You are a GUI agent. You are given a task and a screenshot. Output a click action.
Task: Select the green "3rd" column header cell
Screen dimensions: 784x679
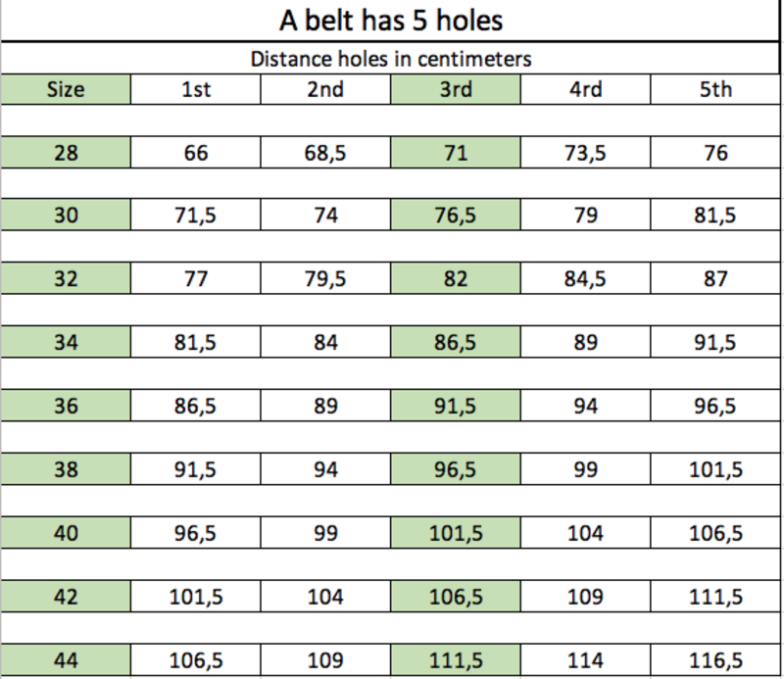point(456,90)
